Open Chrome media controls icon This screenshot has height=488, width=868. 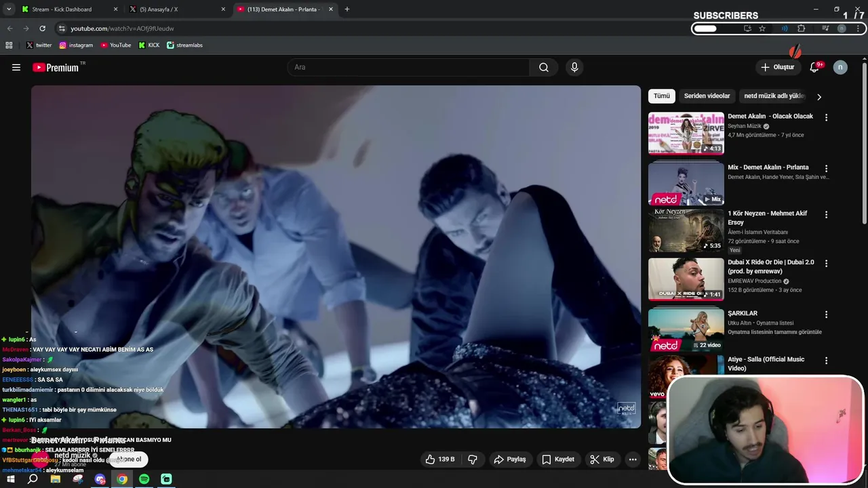click(825, 28)
